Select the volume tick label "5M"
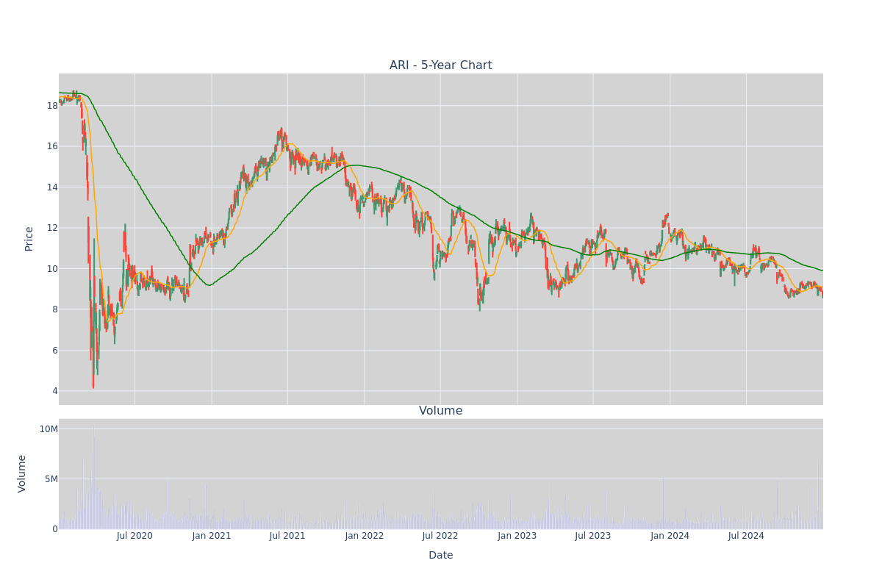The width and height of the screenshot is (882, 588). 51,479
